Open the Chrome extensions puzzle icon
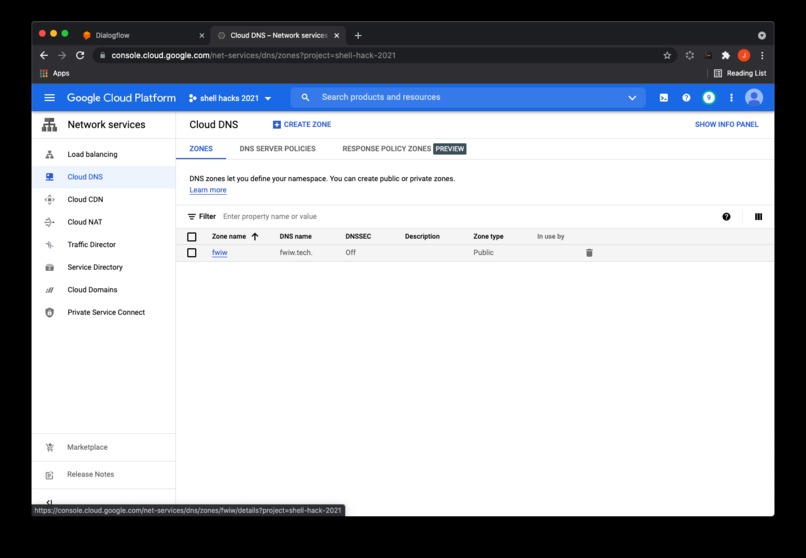Screen dimensions: 806x558 click(726, 55)
